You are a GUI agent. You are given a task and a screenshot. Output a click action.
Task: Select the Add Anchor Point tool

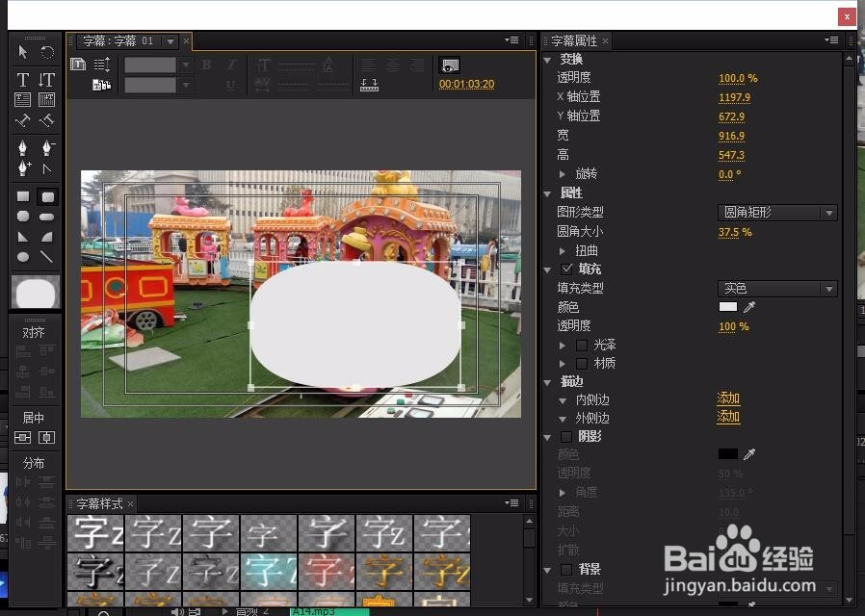22,168
